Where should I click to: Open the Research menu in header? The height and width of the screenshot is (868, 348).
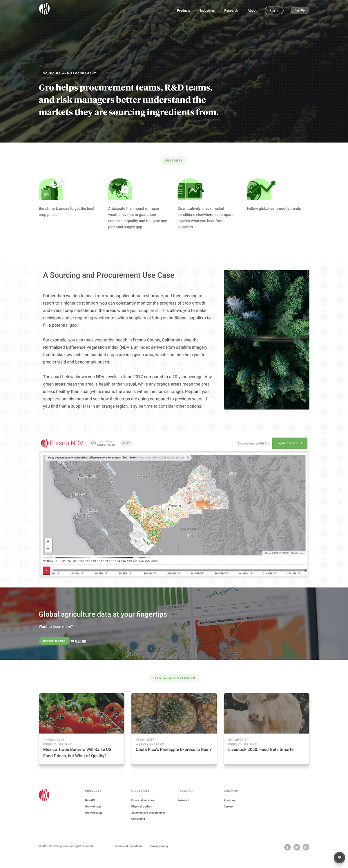[231, 10]
